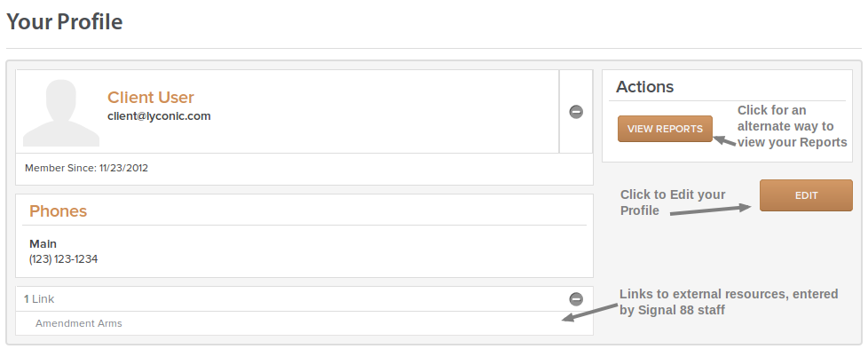Click the Actions panel heading
Viewport: 868px width, 349px height.
coord(645,87)
